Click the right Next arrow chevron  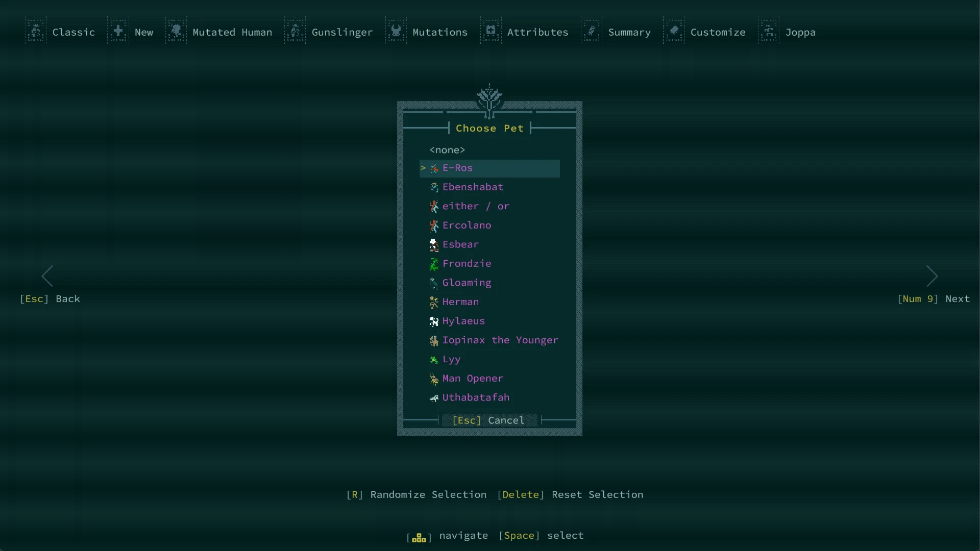click(932, 276)
